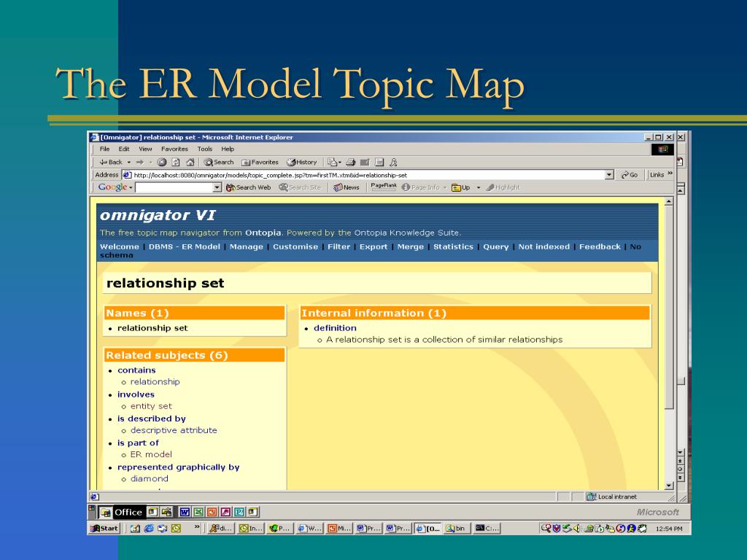Click the Forward arrow in the toolbar
Viewport: 747px width, 560px height.
140,163
